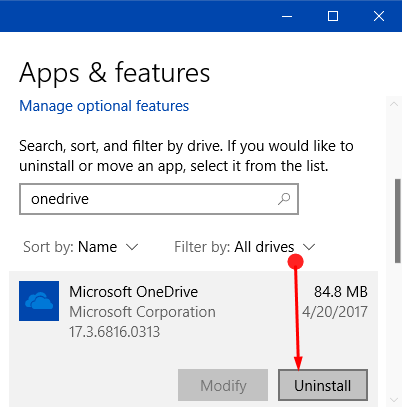
Task: Click the 4/20/2017 install date
Action: [335, 312]
